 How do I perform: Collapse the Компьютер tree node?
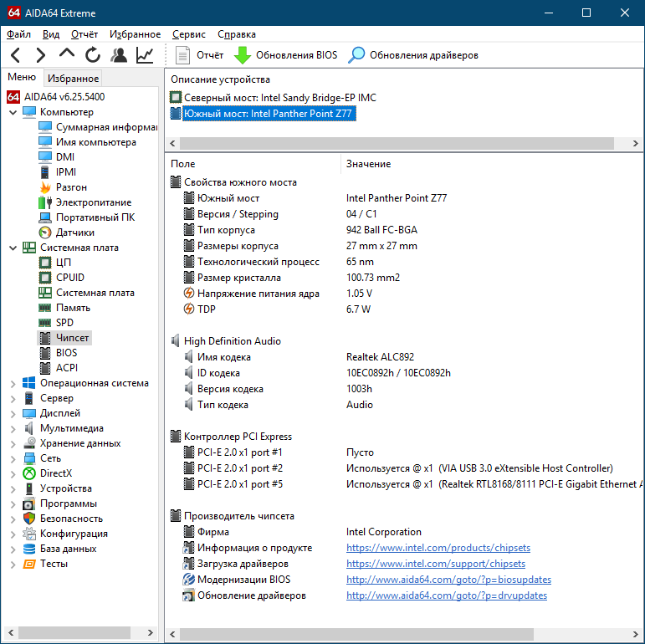[13, 112]
